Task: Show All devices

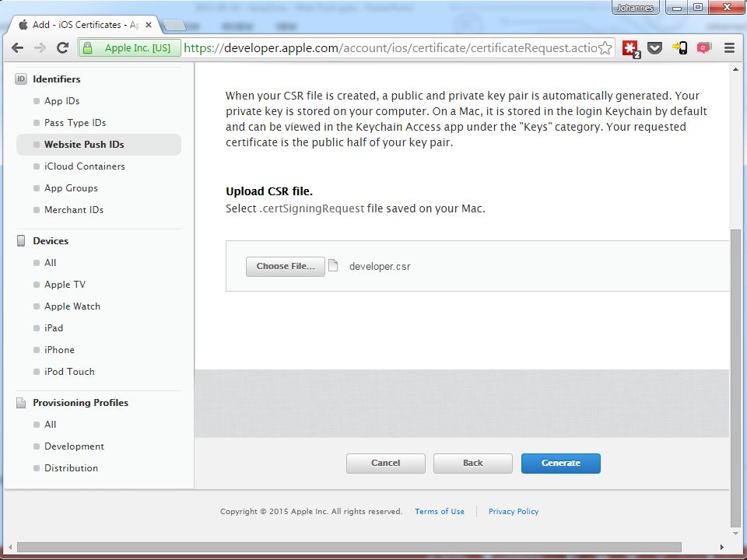Action: coord(50,263)
